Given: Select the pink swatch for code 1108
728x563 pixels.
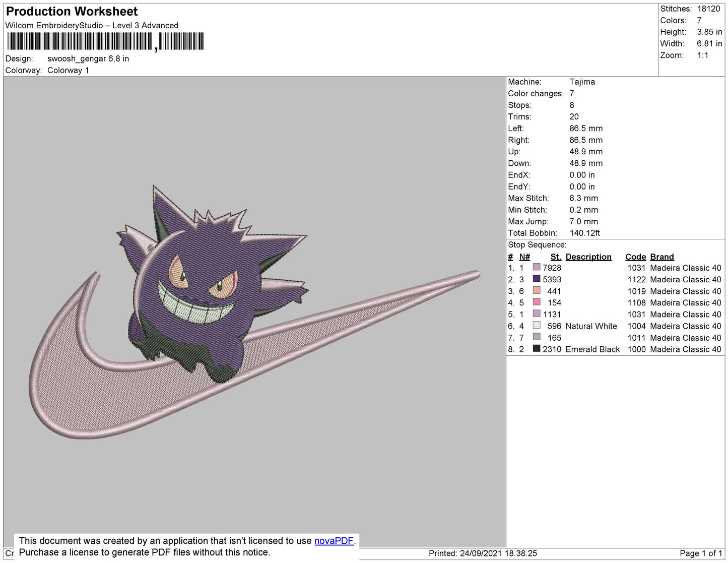Looking at the screenshot, I should coord(537,302).
